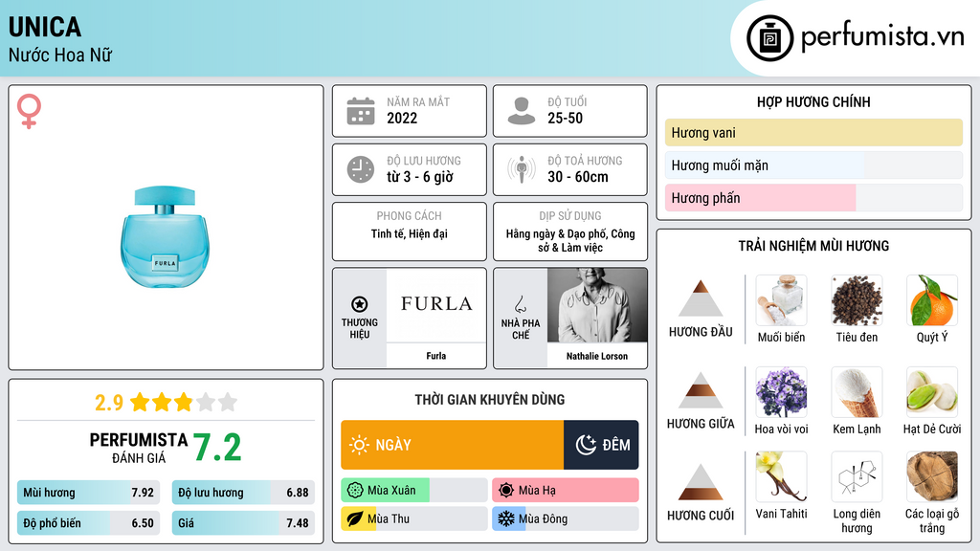
Task: Click the calendar icon beside Năm ra mắt
Action: 361,111
